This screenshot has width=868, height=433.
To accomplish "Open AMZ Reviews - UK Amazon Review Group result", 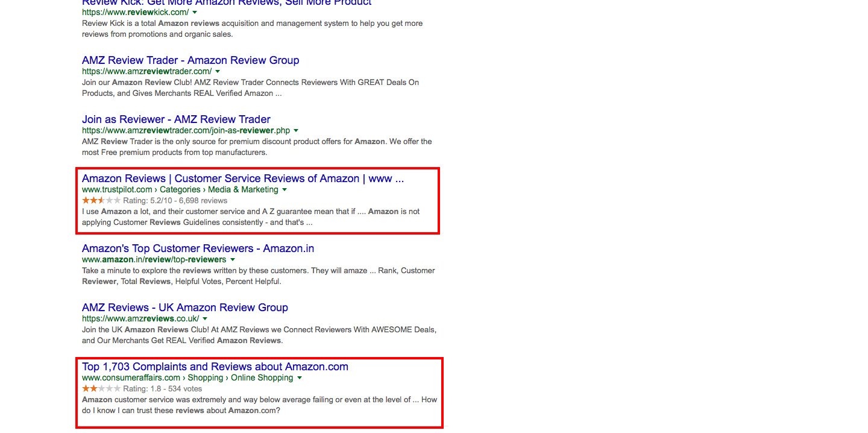I will tap(185, 308).
